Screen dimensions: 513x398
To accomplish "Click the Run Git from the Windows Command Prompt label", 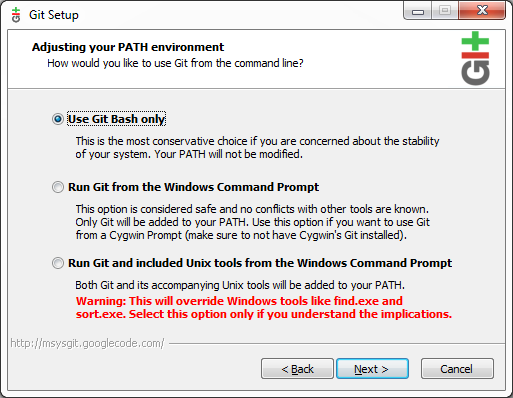I will coord(193,187).
